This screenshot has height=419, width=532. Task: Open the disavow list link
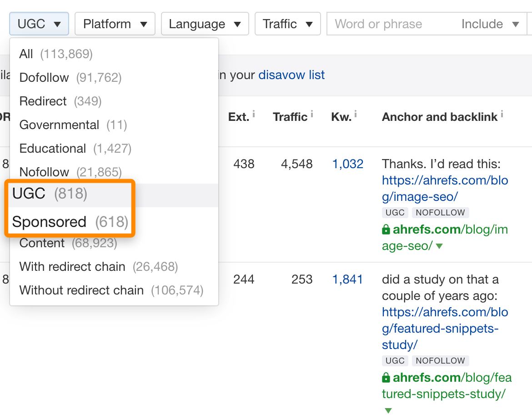coord(291,75)
